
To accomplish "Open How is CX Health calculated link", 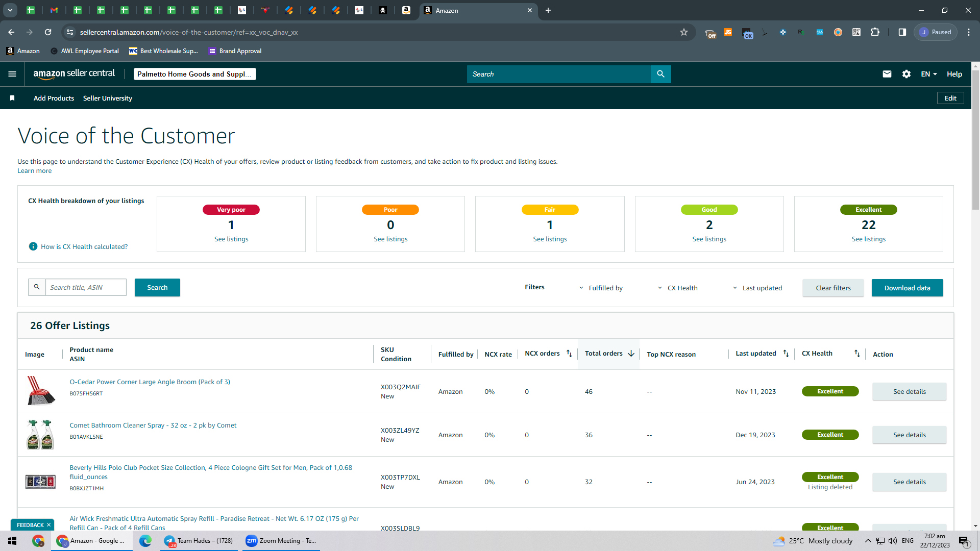I will (84, 246).
